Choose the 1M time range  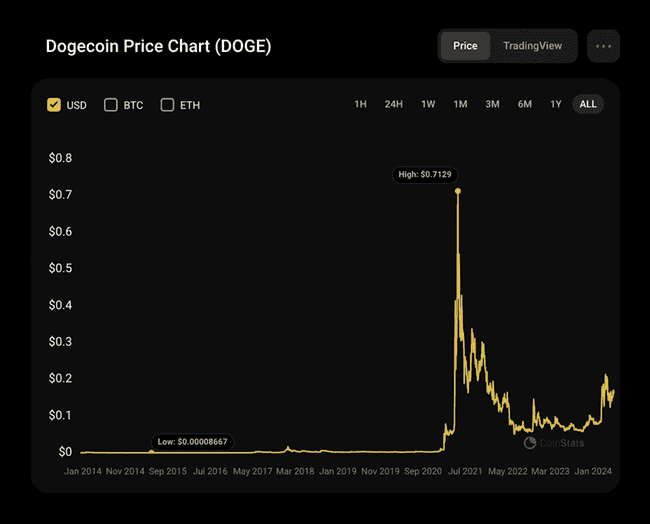(460, 104)
